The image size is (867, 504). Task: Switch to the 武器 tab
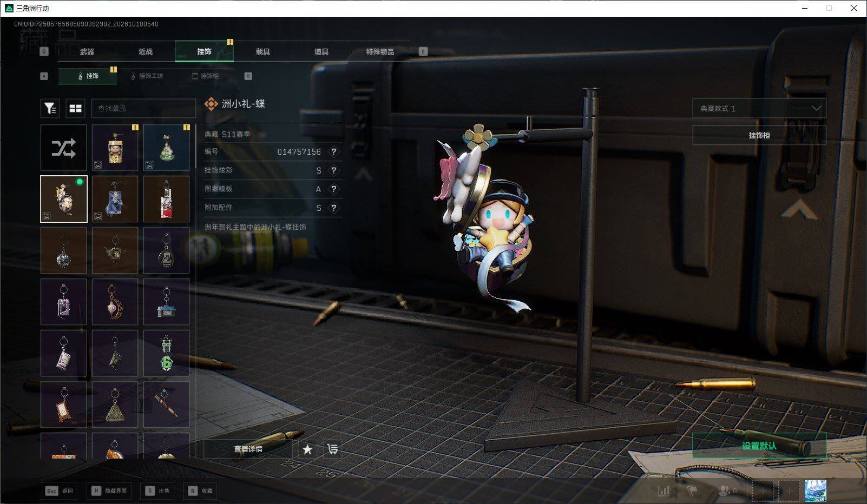(x=87, y=51)
